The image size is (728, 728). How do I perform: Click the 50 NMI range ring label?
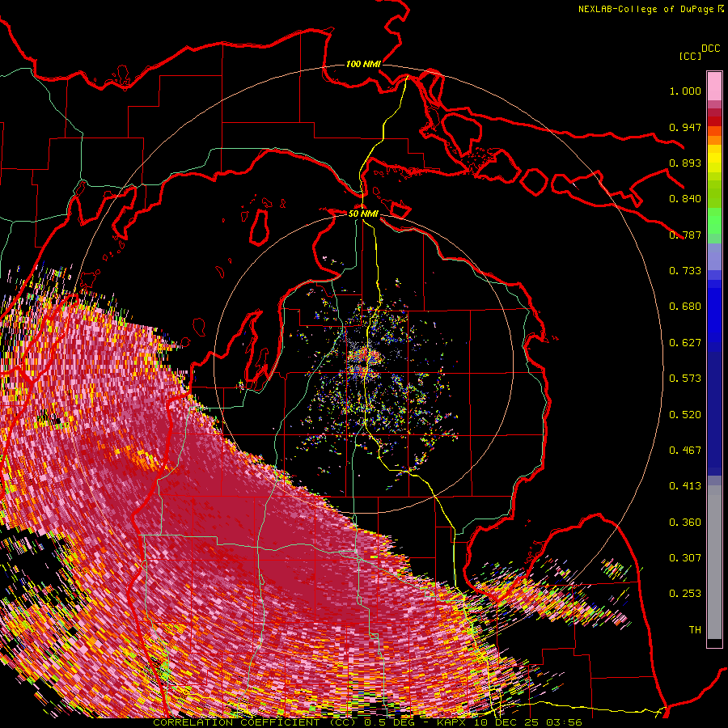[363, 214]
